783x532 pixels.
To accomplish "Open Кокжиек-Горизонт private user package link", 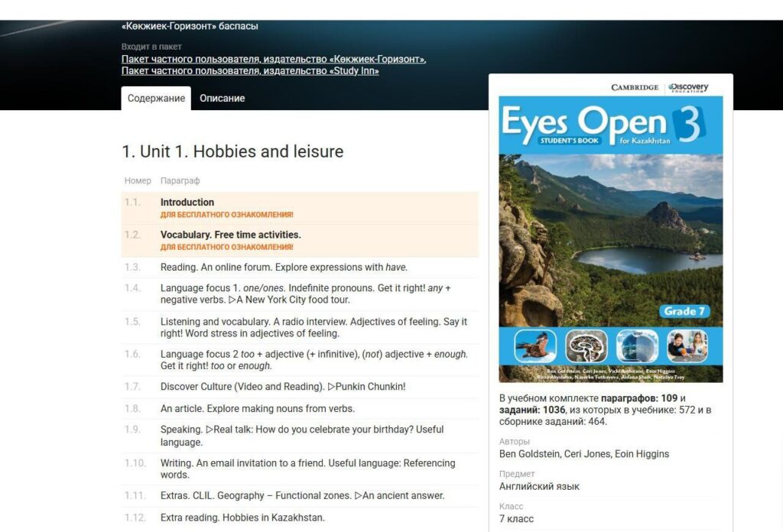I will 273,59.
